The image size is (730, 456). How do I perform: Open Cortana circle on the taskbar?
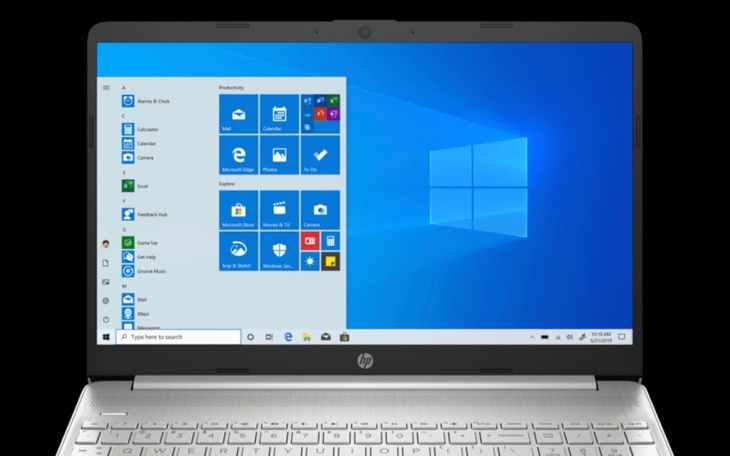[250, 337]
